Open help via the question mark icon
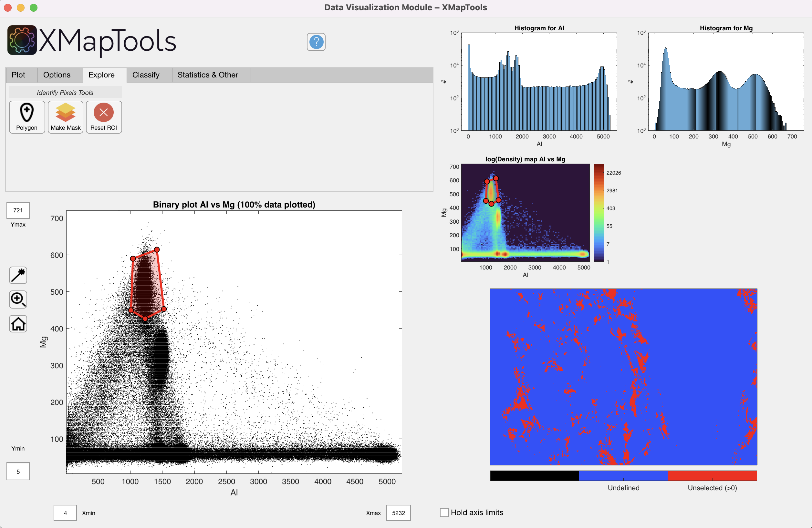The image size is (812, 528). (x=316, y=42)
